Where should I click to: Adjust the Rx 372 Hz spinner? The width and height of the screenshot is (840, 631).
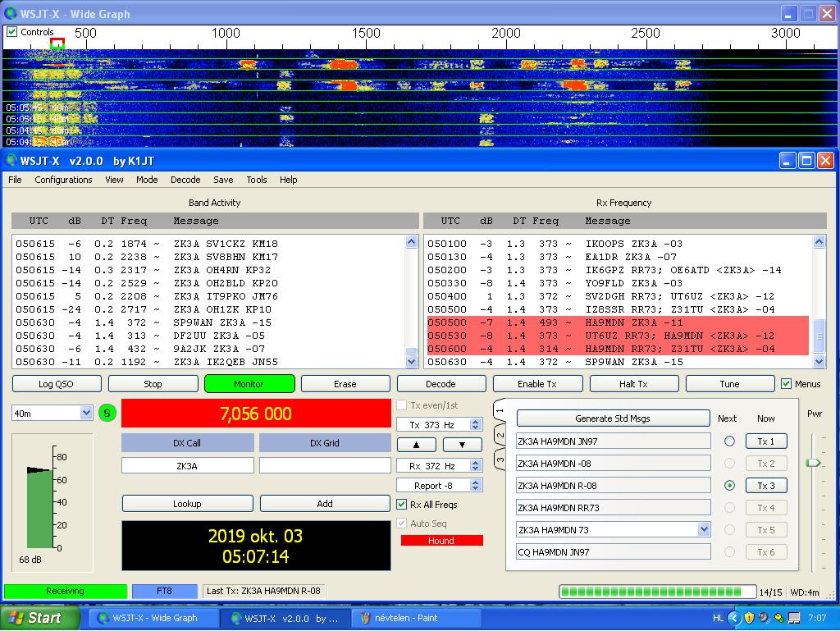(475, 465)
